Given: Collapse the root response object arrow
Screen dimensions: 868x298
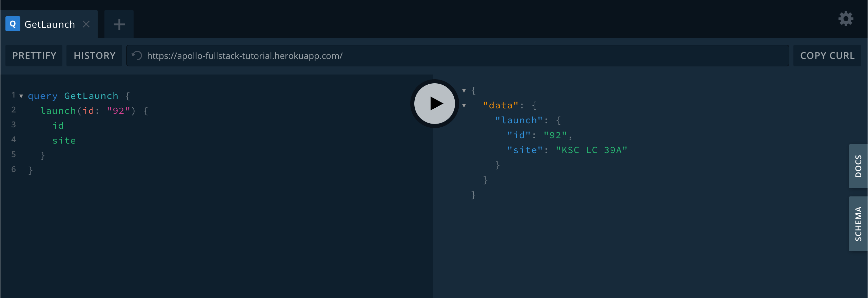Looking at the screenshot, I should coord(464,91).
